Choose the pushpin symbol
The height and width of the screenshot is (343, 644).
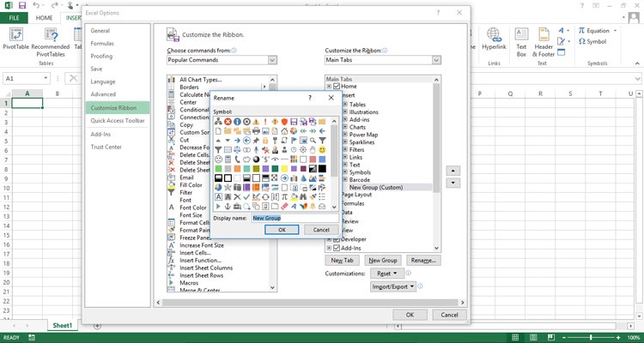256,141
